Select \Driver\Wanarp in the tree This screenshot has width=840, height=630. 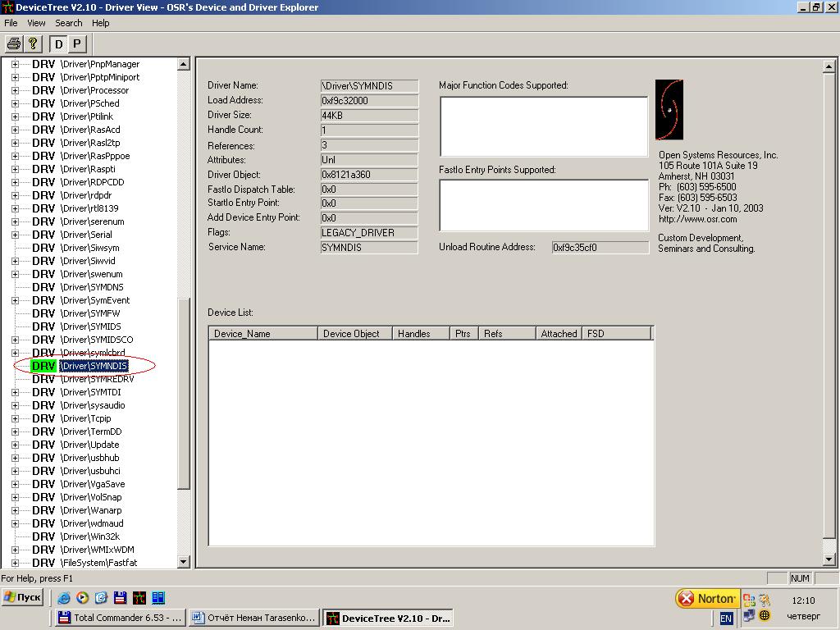[x=91, y=510]
